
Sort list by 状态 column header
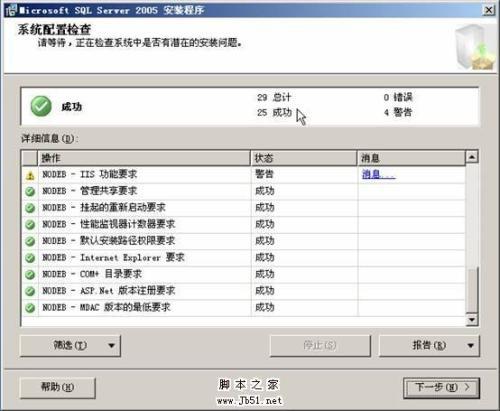[304, 158]
